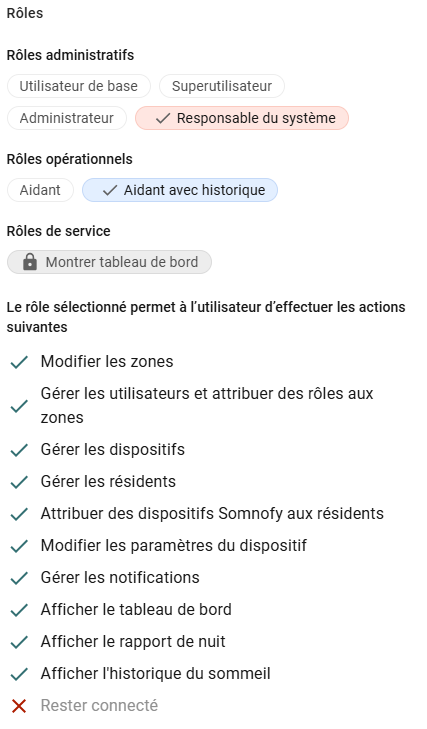The image size is (427, 729).
Task: Click the checkmark inside Responsable du système chip
Action: click(x=162, y=119)
